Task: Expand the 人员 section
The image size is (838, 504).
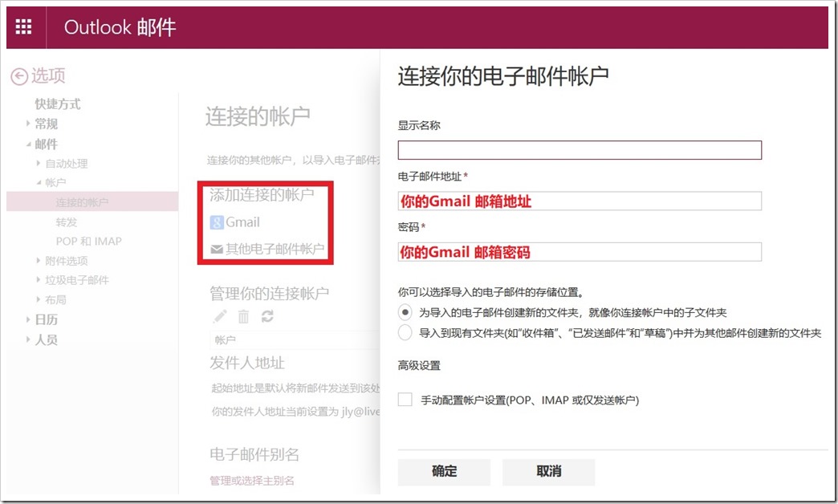Action: 28,339
